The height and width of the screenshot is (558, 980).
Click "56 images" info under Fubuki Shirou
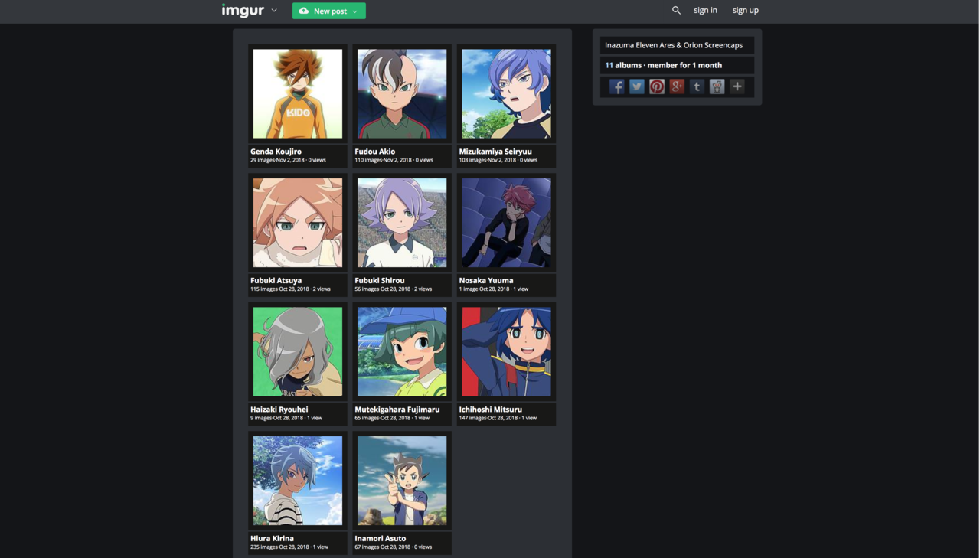point(366,289)
